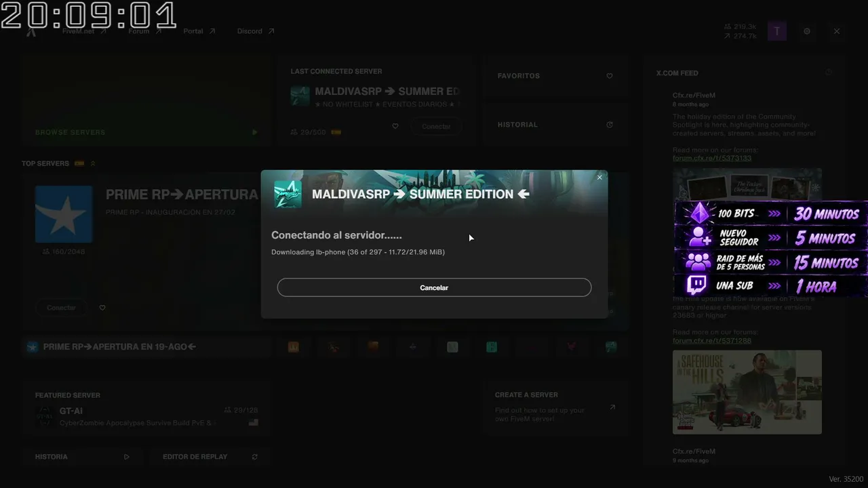Select the 'PRIME RP➔APERTURA EN 19-AGO' server row

click(x=146, y=347)
